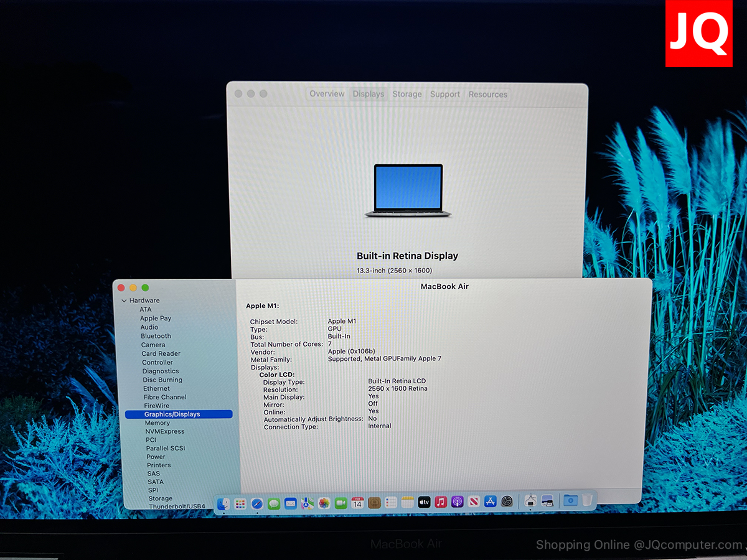
Task: Select SATA in Hardware list
Action: pos(156,482)
